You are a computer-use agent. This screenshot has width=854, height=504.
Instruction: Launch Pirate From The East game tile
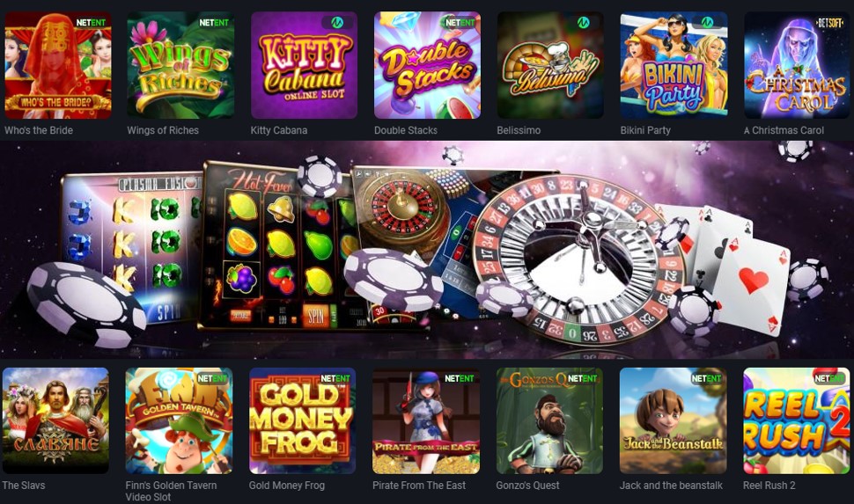pyautogui.click(x=426, y=420)
